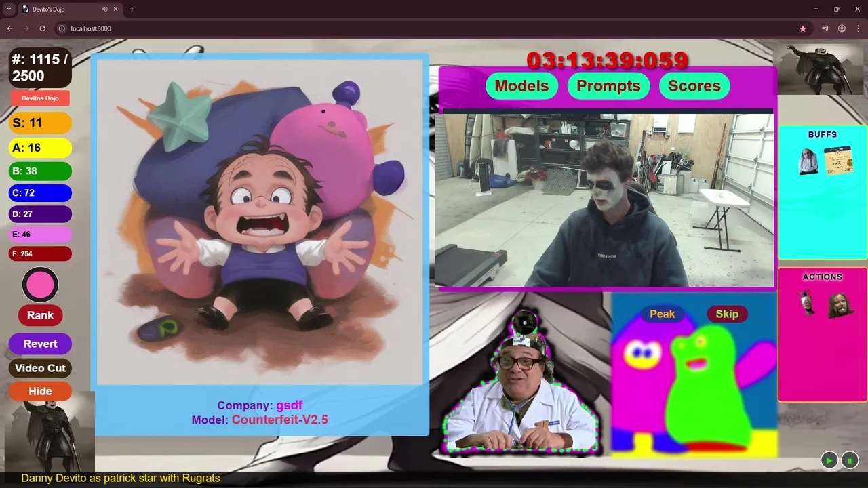The width and height of the screenshot is (868, 488).
Task: Click the Rank button
Action: pyautogui.click(x=40, y=315)
